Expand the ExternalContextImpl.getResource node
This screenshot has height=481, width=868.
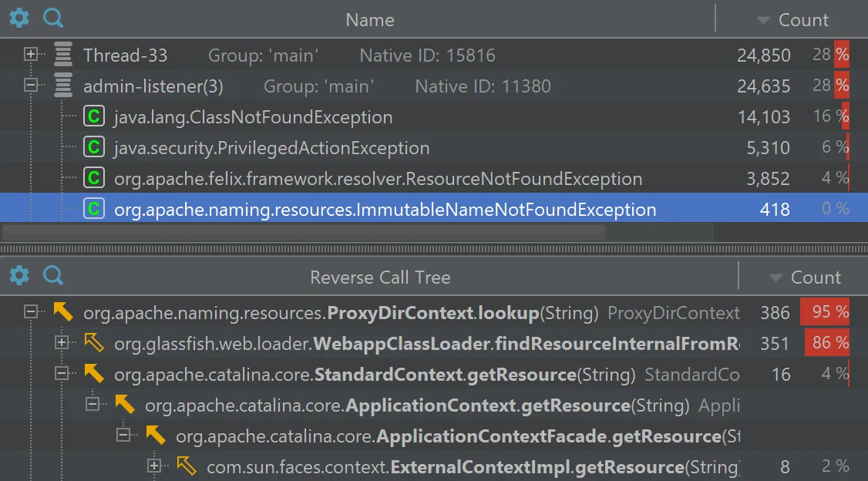click(155, 466)
